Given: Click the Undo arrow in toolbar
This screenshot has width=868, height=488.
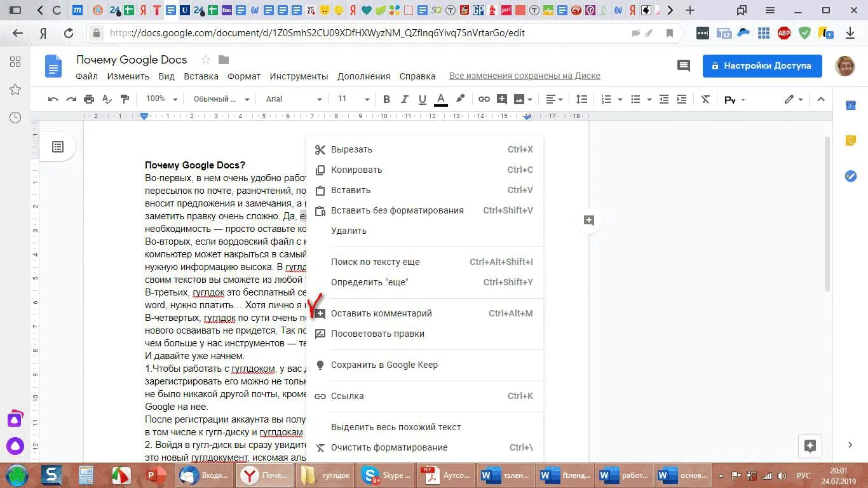Looking at the screenshot, I should pos(53,99).
